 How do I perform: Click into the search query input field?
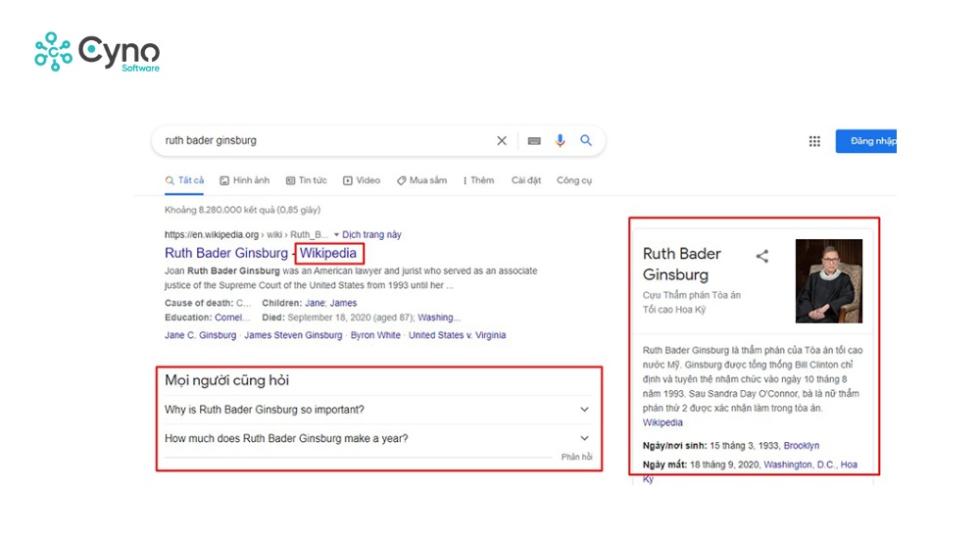coord(323,141)
